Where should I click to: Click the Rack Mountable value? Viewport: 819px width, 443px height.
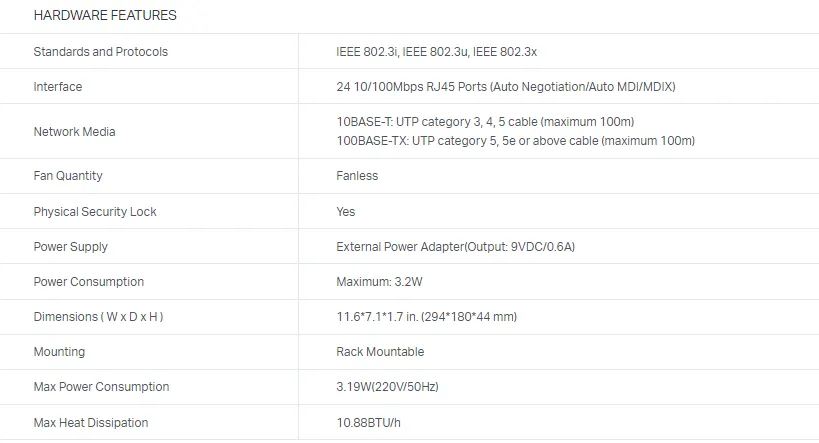[380, 352]
